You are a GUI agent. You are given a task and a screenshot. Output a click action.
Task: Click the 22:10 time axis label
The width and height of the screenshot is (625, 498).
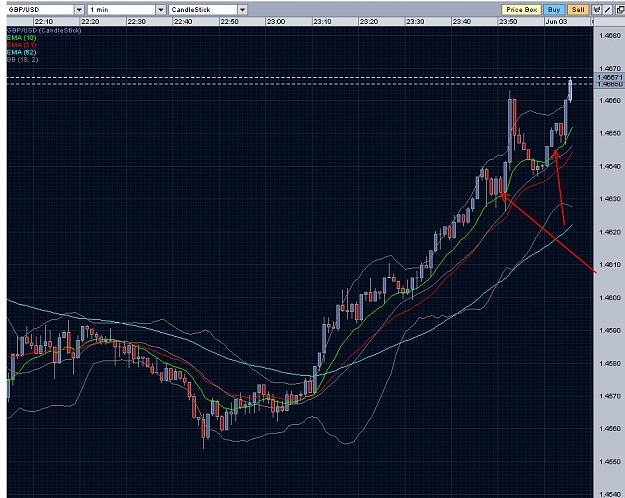(x=43, y=22)
